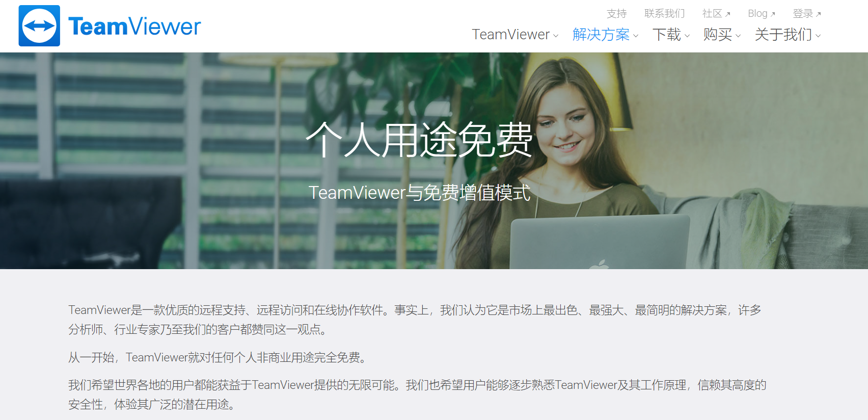Expand the TeamViewer navigation menu

click(515, 35)
